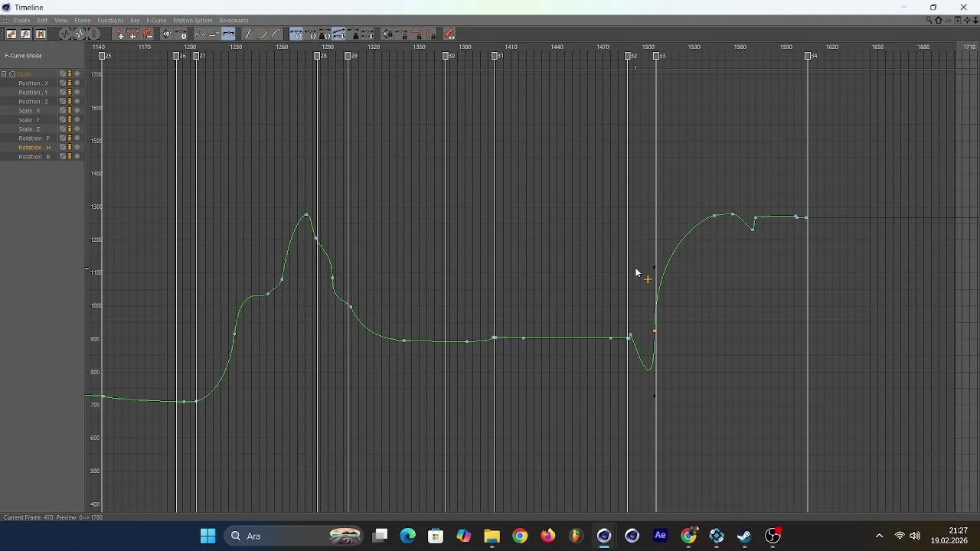Select the F-Curve Mode toolbar icon
Screen dimensions: 980x551
click(x=25, y=34)
